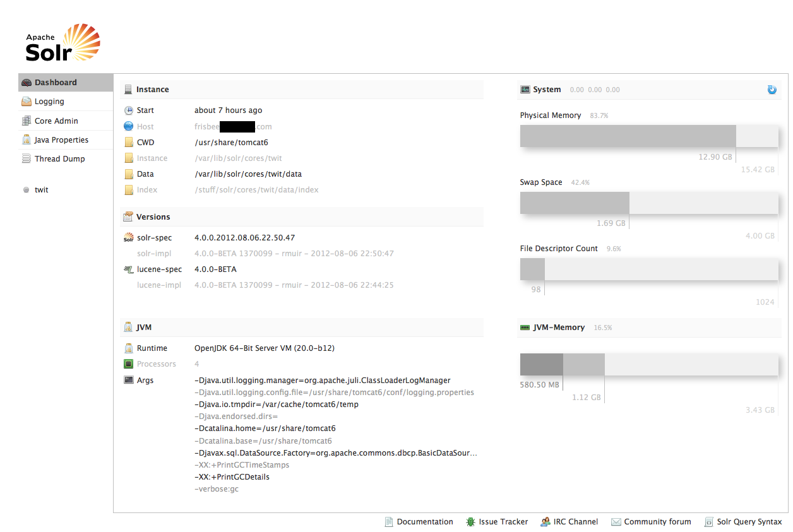Open the IRC Channel link
793x532 pixels.
[575, 522]
